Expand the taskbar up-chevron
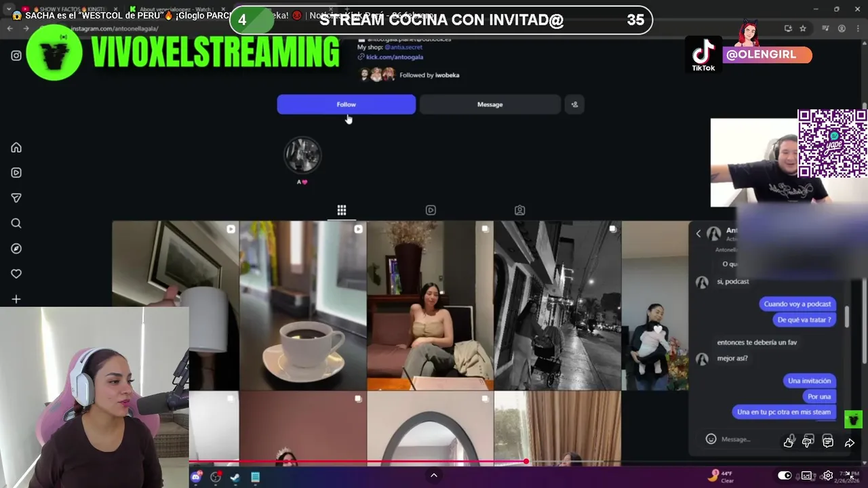868x488 pixels. pos(434,475)
